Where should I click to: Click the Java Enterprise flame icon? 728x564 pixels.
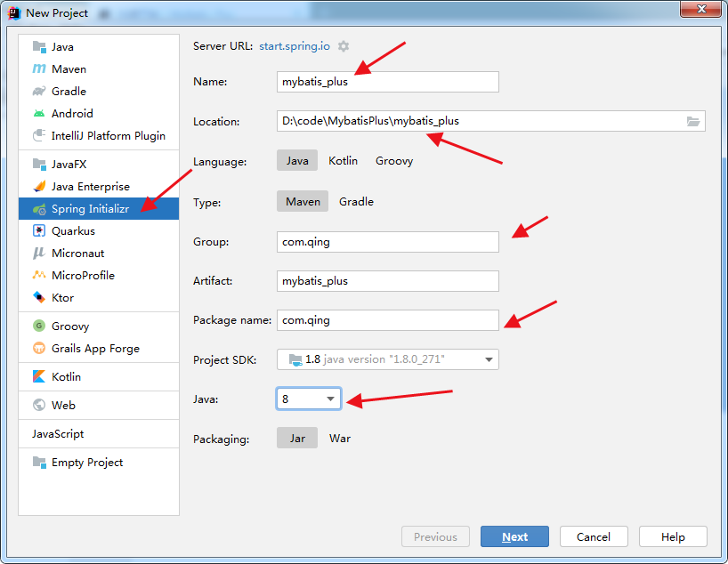(x=39, y=186)
